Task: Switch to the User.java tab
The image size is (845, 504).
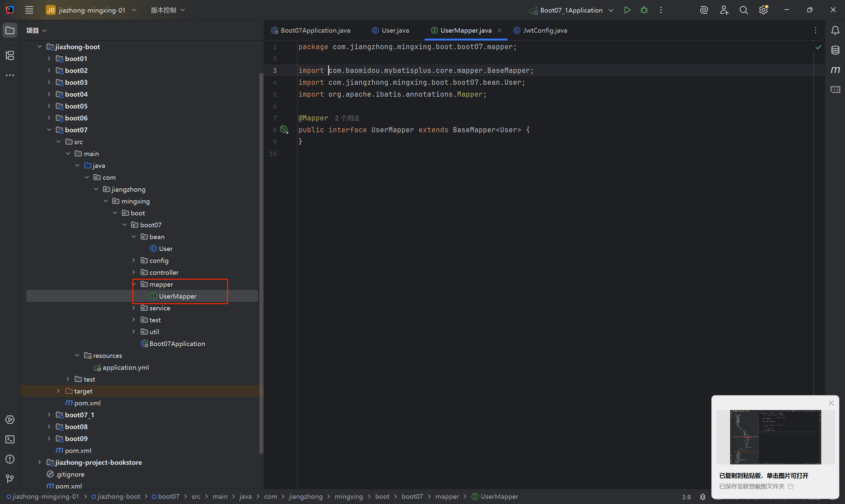Action: (x=395, y=31)
